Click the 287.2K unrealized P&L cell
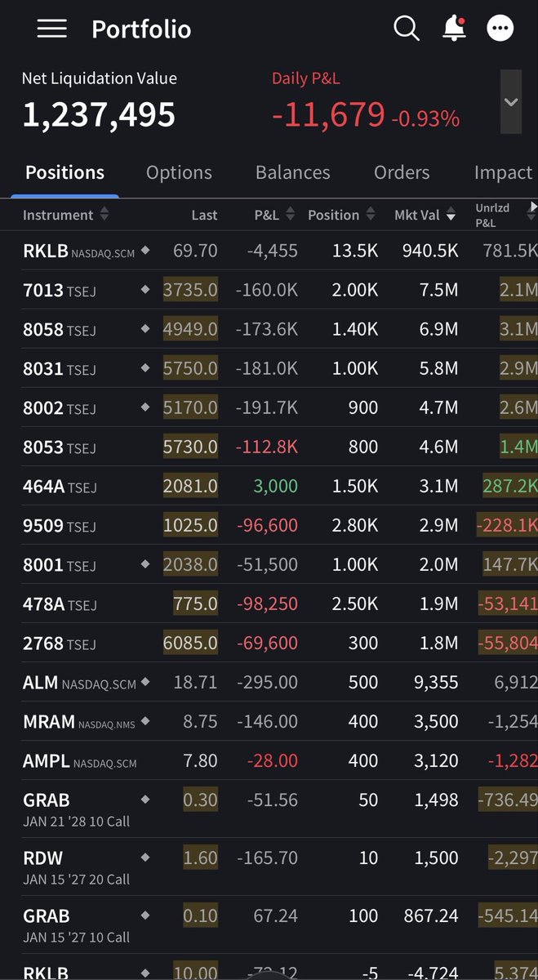 [x=510, y=486]
